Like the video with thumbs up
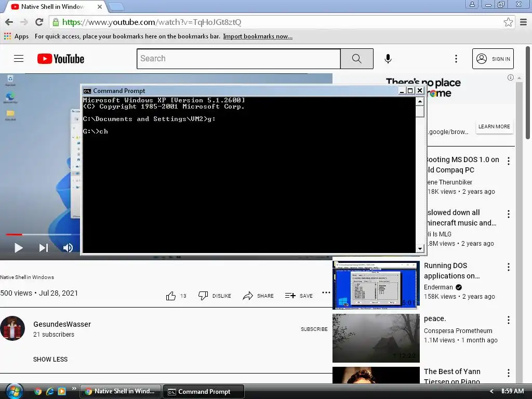Image resolution: width=532 pixels, height=399 pixels. (x=170, y=296)
